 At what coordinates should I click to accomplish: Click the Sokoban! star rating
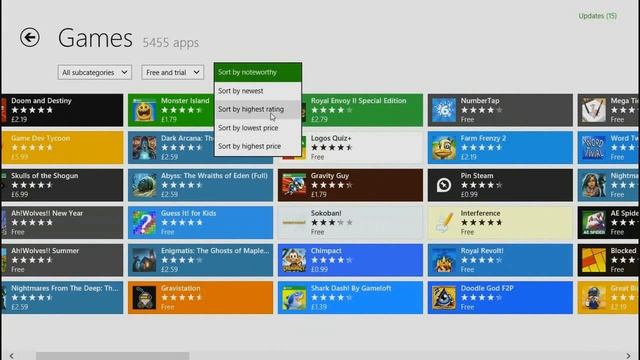(332, 222)
